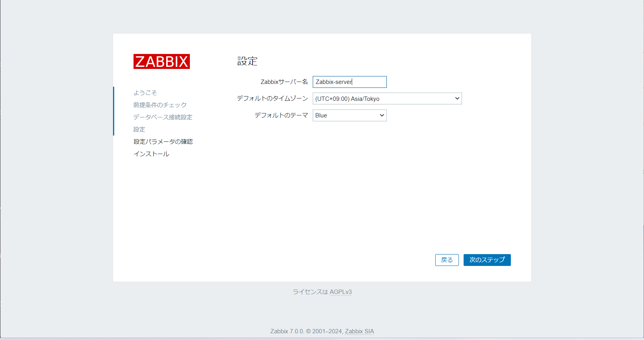
Task: Select the インストール step in sidebar
Action: click(x=151, y=154)
